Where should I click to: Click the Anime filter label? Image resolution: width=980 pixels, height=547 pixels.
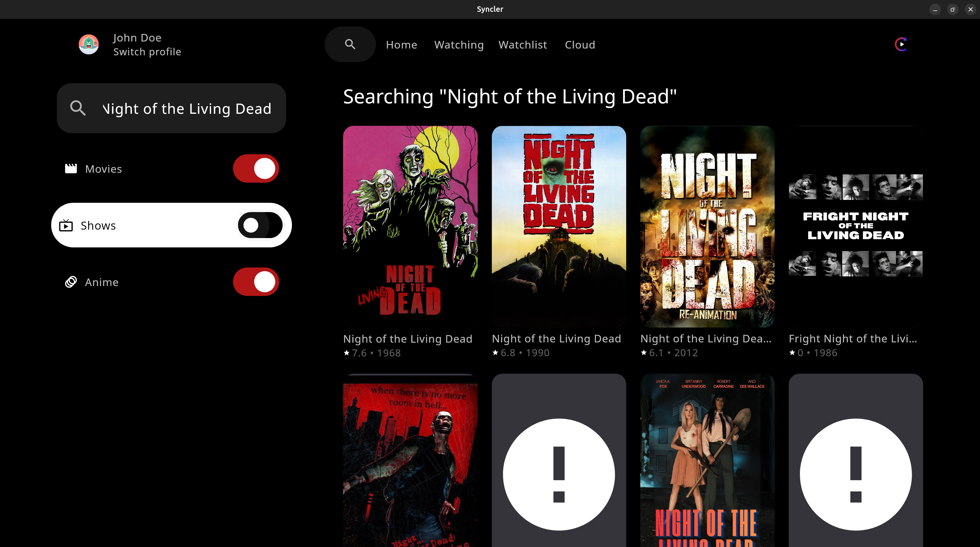coord(101,282)
